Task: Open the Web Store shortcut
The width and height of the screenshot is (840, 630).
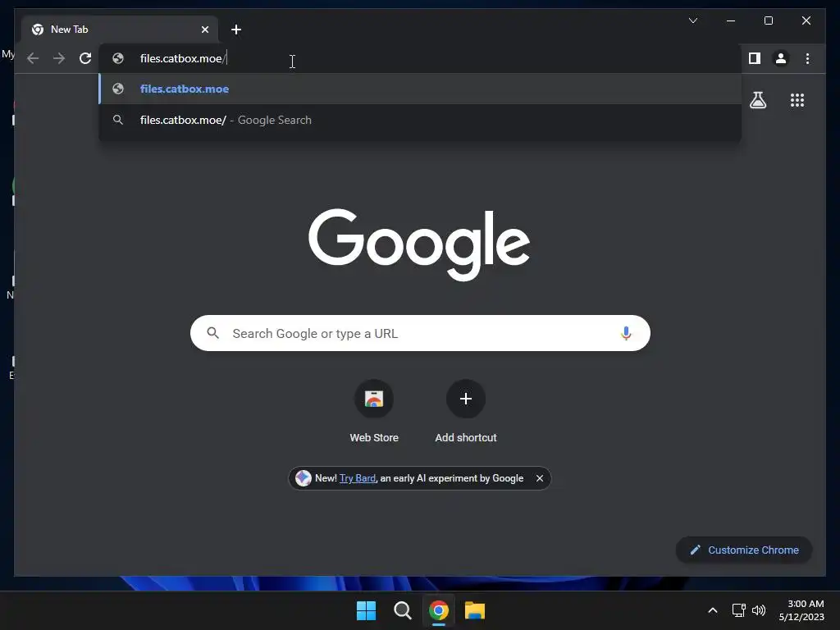Action: (374, 412)
